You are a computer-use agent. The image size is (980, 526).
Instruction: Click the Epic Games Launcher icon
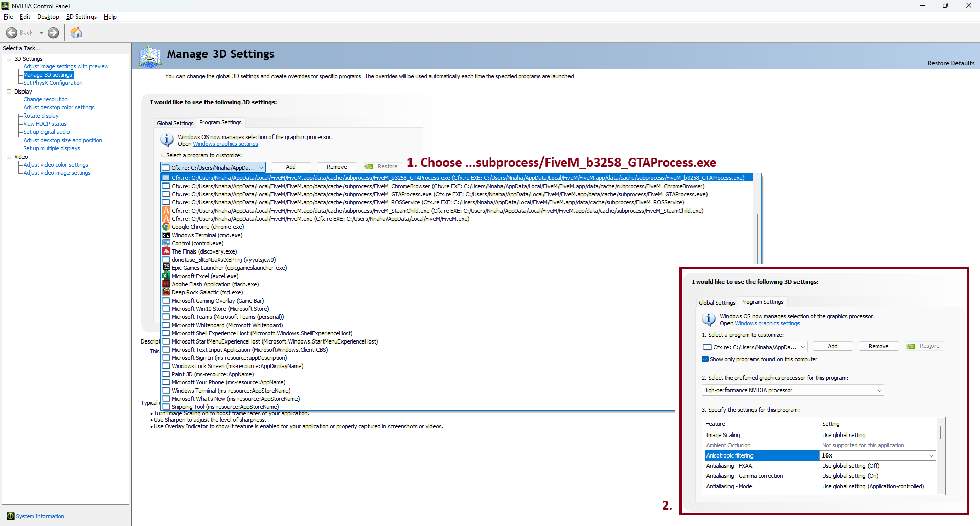point(166,267)
